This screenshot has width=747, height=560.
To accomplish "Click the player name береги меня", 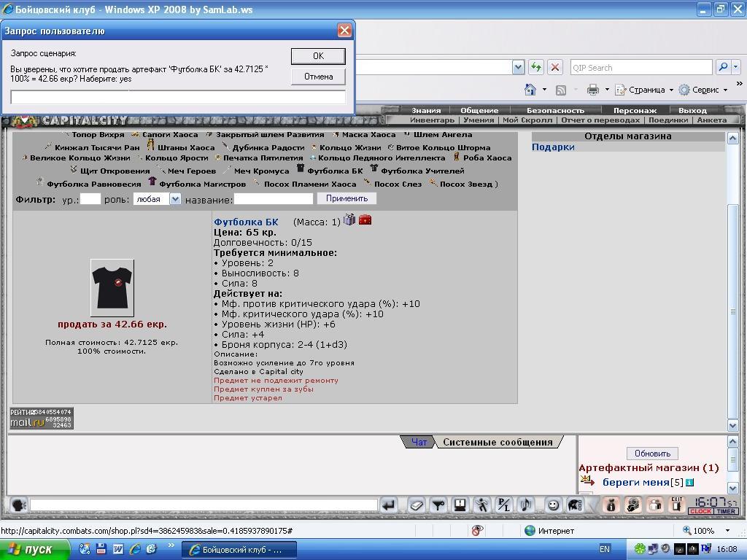I will click(x=635, y=483).
